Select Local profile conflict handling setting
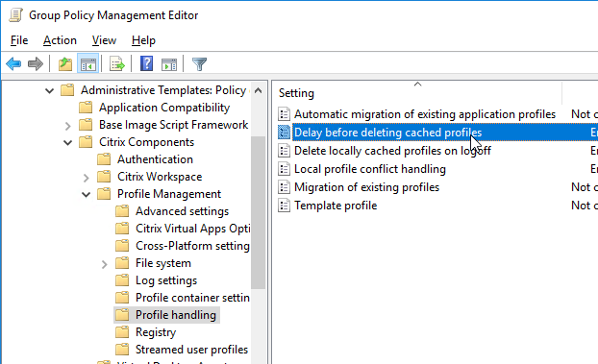This screenshot has width=598, height=364. [370, 169]
